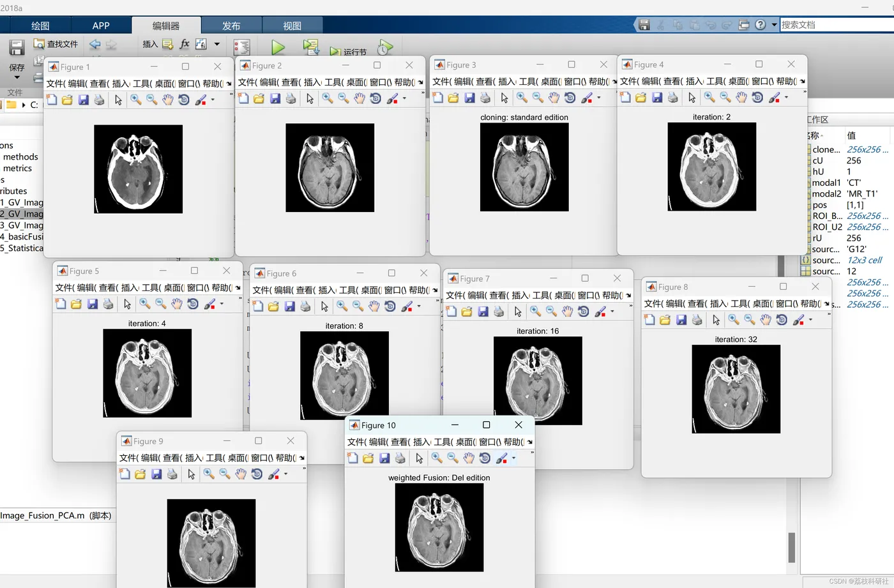Click the 插入 label in the toolstrip
This screenshot has width=894, height=588.
[150, 44]
